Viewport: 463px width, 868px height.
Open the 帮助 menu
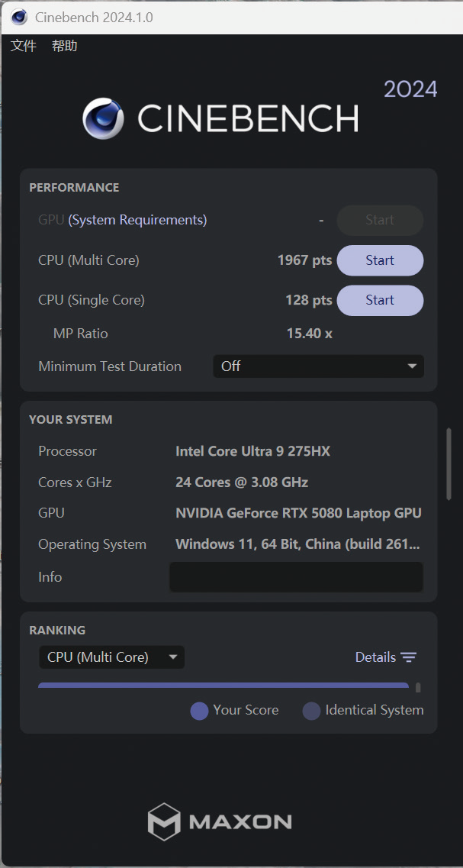64,46
